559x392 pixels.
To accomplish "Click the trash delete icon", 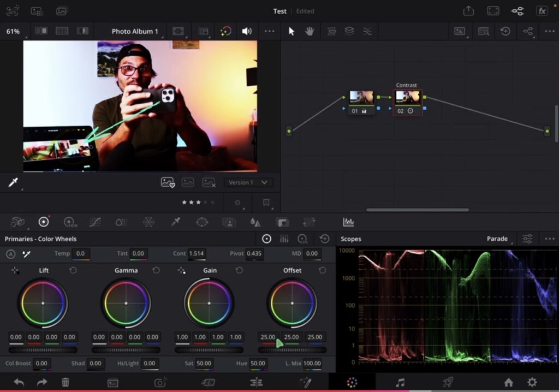I will point(66,382).
